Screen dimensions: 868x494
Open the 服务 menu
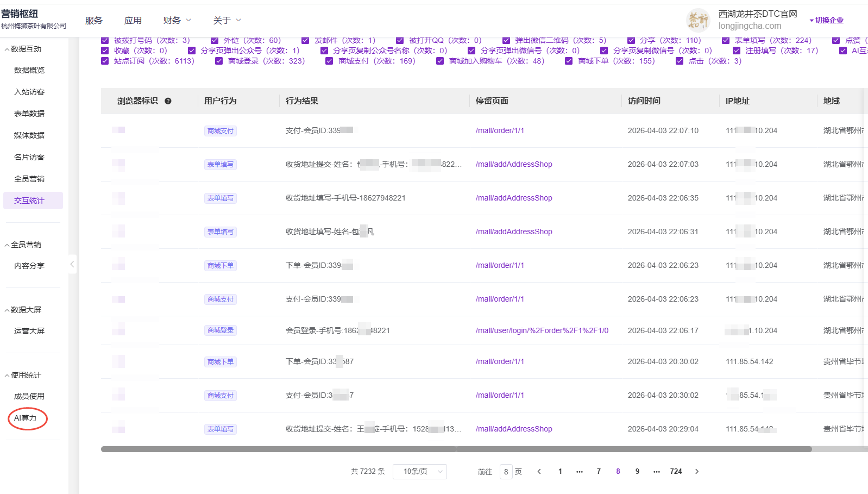coord(93,21)
